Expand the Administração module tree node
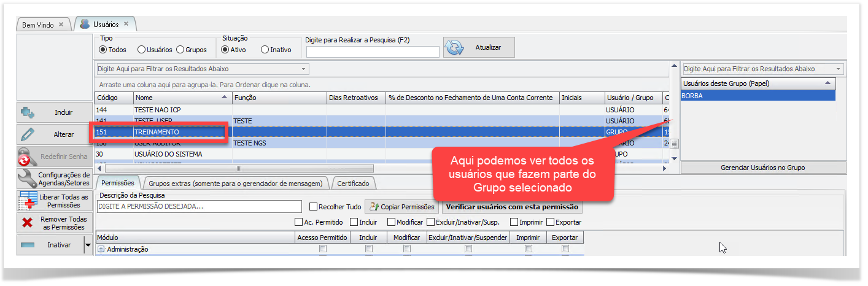Screen dimensions: 868x286 point(101,249)
